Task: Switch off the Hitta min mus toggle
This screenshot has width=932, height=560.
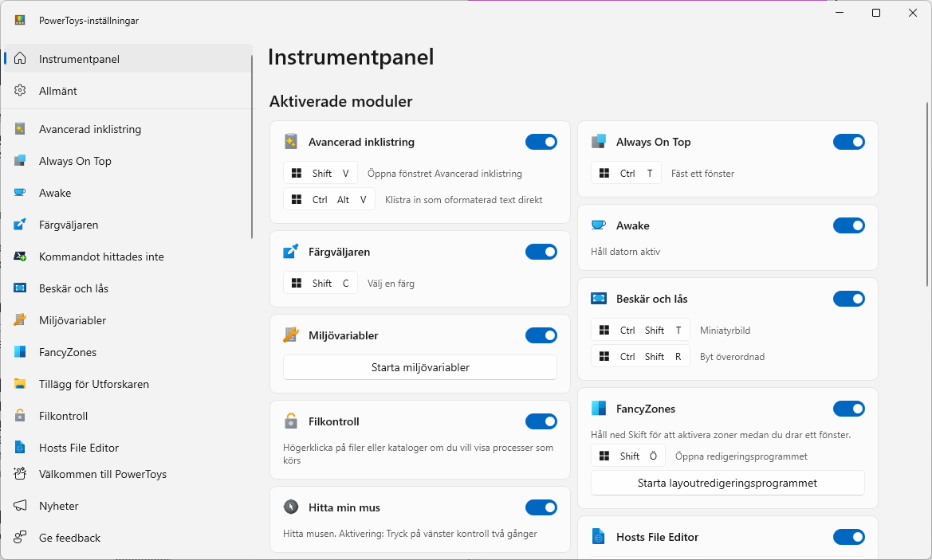Action: pyautogui.click(x=541, y=507)
